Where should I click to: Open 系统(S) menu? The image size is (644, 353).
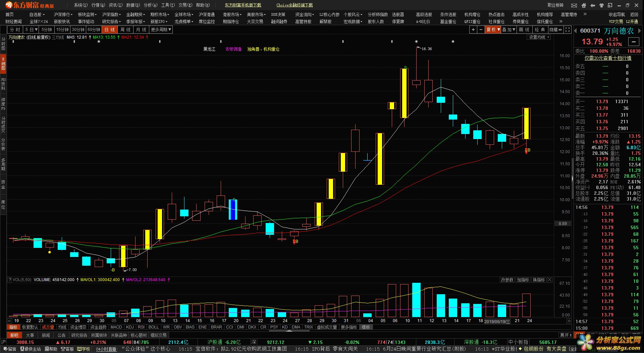[x=80, y=5]
